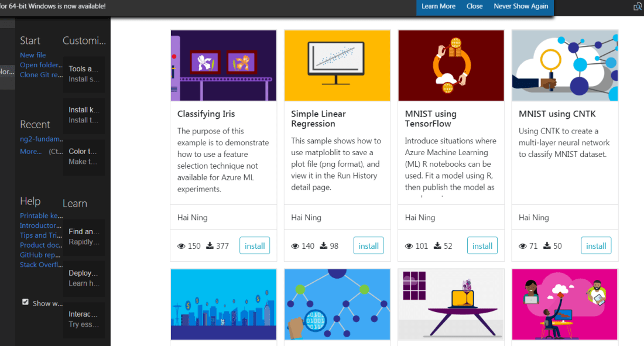Click the download icon on Simple Linear Regression
The height and width of the screenshot is (346, 644).
pos(324,246)
